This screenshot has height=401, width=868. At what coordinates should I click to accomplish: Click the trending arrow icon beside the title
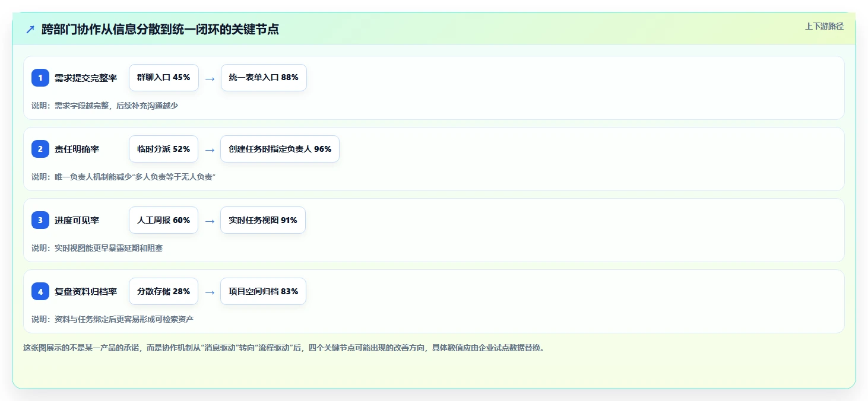tap(30, 29)
